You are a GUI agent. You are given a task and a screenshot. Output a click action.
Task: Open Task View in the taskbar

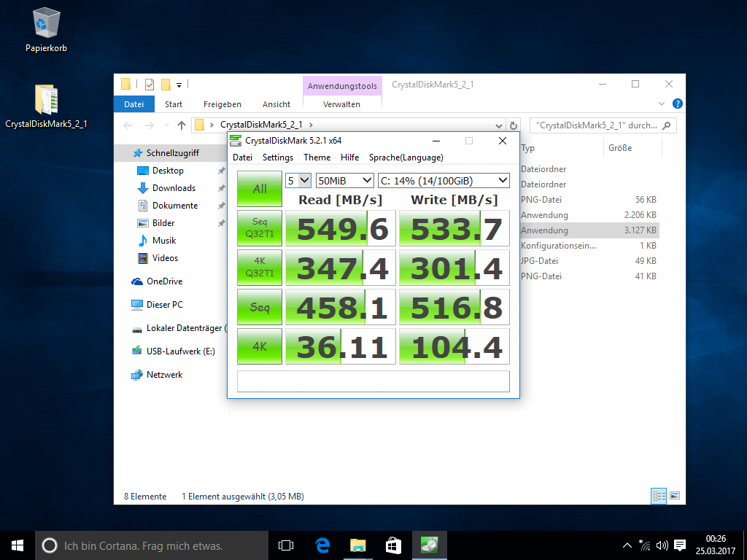(286, 545)
